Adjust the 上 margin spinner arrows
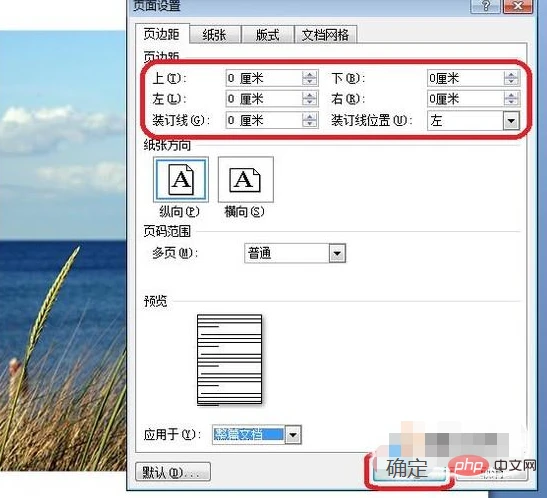Image resolution: width=547 pixels, height=498 pixels. click(310, 78)
